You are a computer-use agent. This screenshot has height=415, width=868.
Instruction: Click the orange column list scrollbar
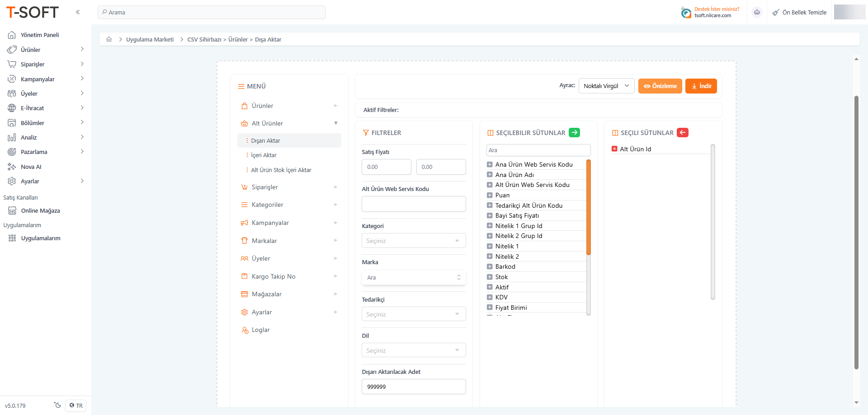[x=588, y=207]
